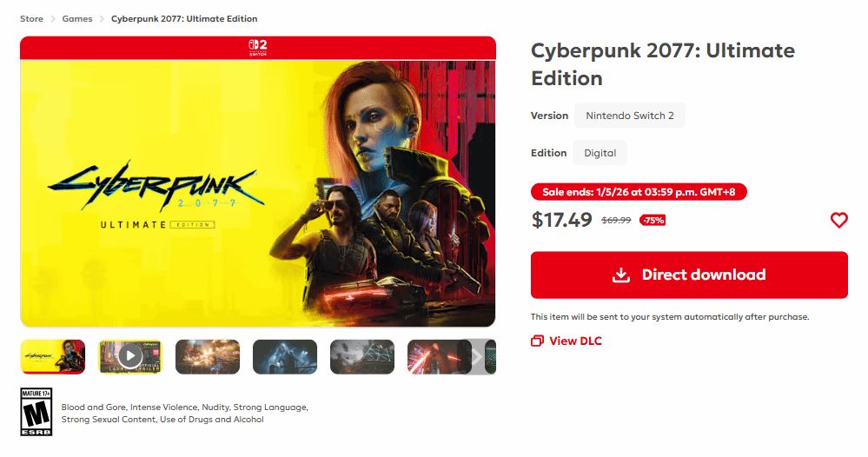Click the main Cyberpunk 2077 hero image
868x457 pixels.
[258, 191]
